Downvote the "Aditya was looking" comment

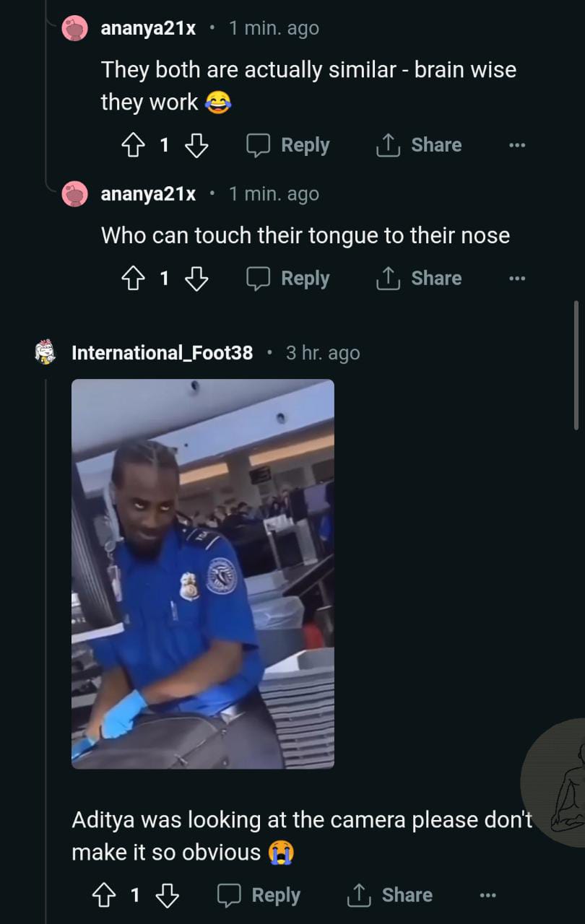(168, 896)
